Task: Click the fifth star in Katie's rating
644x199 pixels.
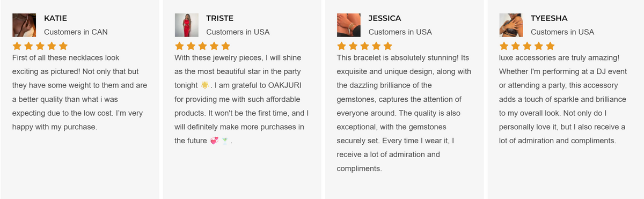Action: (x=63, y=46)
